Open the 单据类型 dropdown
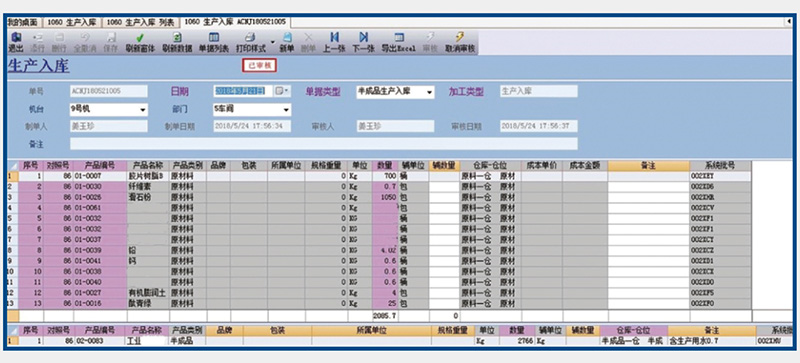The image size is (800, 363). click(430, 92)
